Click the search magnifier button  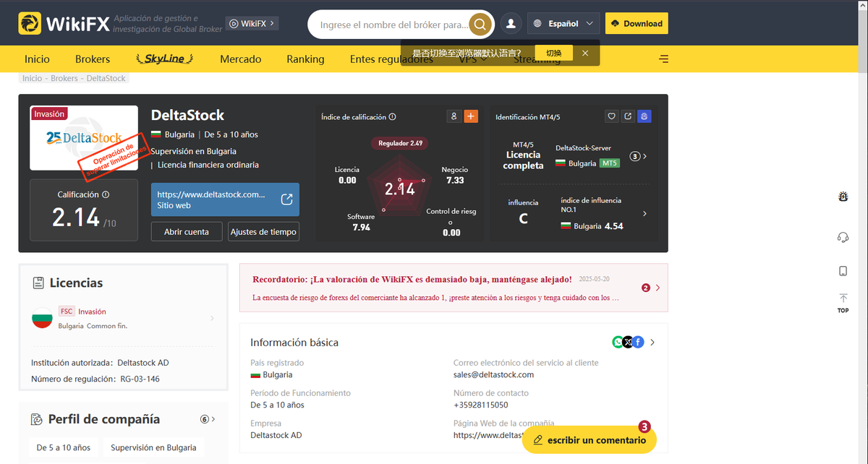tap(480, 25)
